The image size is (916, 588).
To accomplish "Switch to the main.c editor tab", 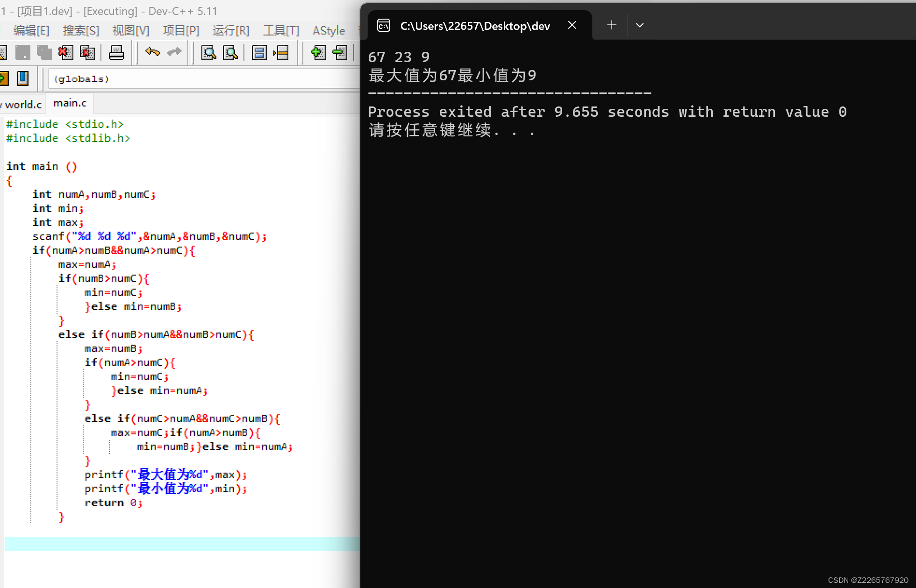I will coord(70,103).
